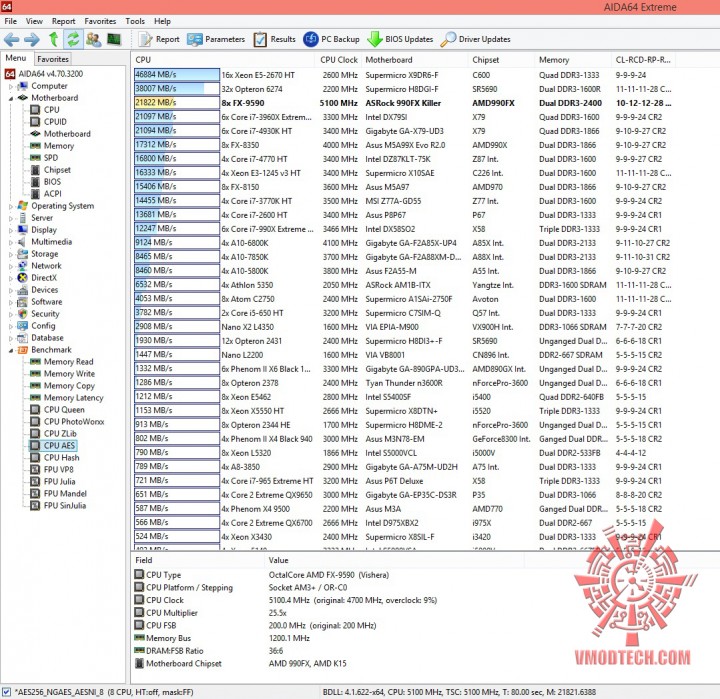Open the Report wizard

point(159,39)
